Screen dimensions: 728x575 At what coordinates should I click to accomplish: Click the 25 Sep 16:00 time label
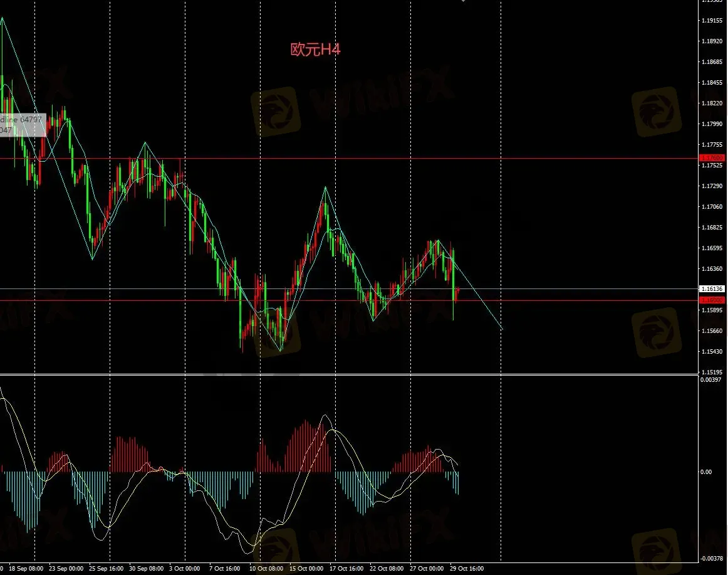pyautogui.click(x=107, y=569)
